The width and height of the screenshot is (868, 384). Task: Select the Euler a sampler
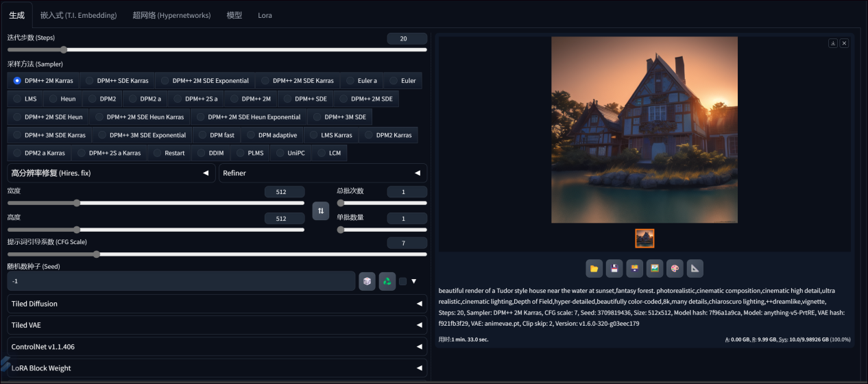[361, 81]
